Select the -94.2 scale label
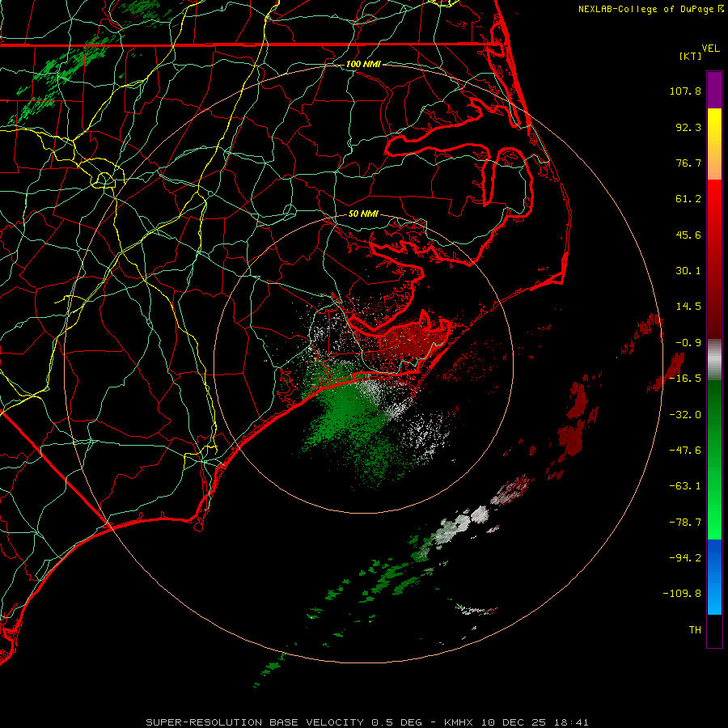 pyautogui.click(x=685, y=557)
